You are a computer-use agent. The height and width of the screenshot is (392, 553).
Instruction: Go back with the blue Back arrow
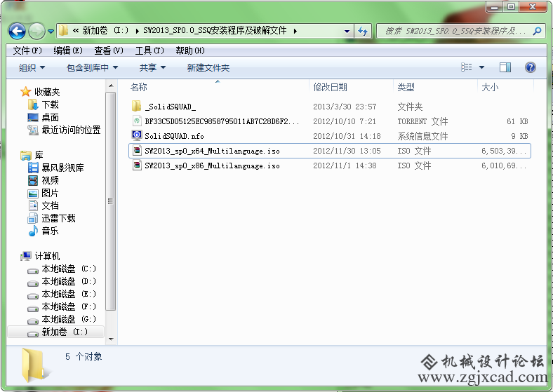point(17,31)
